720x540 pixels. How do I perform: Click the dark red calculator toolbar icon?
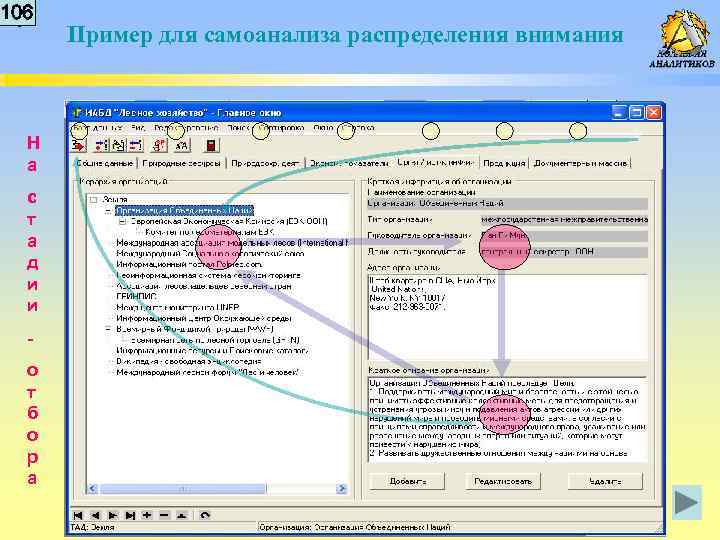pos(211,146)
